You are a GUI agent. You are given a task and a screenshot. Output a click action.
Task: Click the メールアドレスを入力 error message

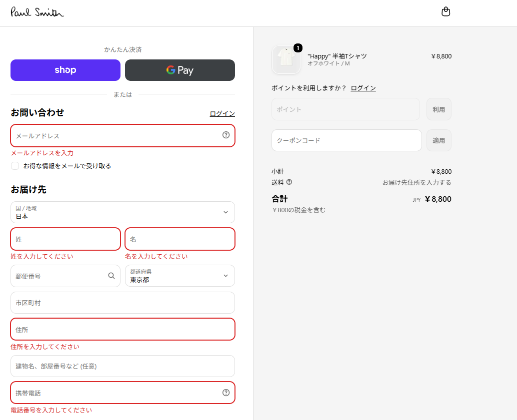point(42,153)
